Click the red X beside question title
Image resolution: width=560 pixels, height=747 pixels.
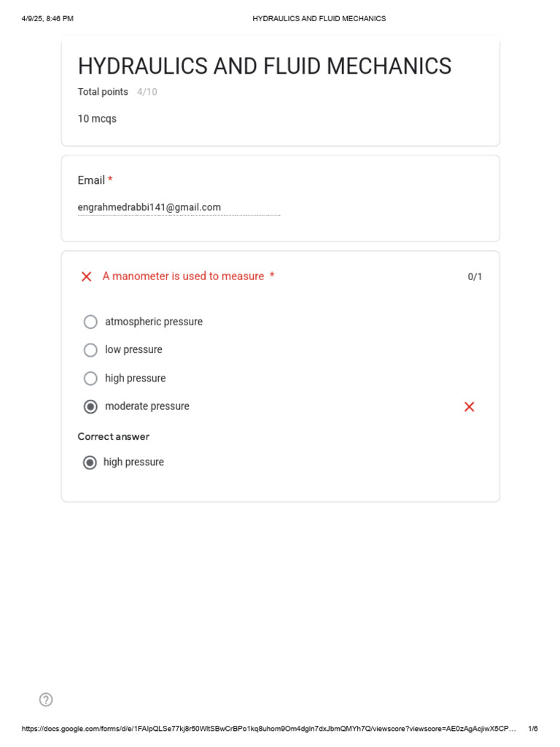click(86, 276)
